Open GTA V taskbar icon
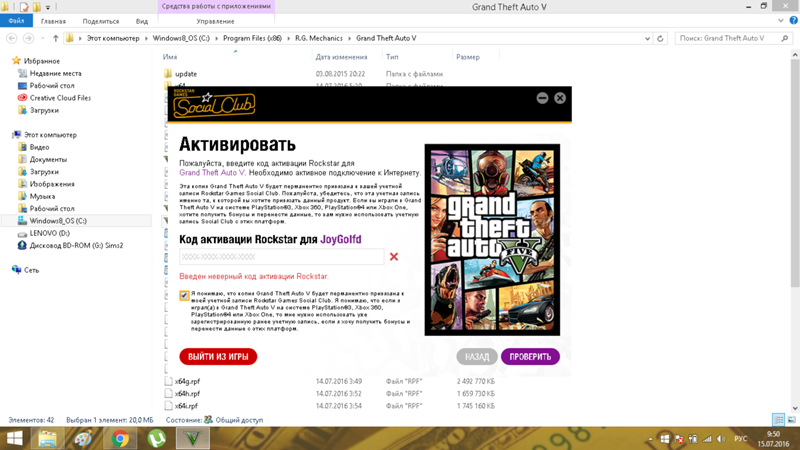This screenshot has height=450, width=800. click(193, 439)
